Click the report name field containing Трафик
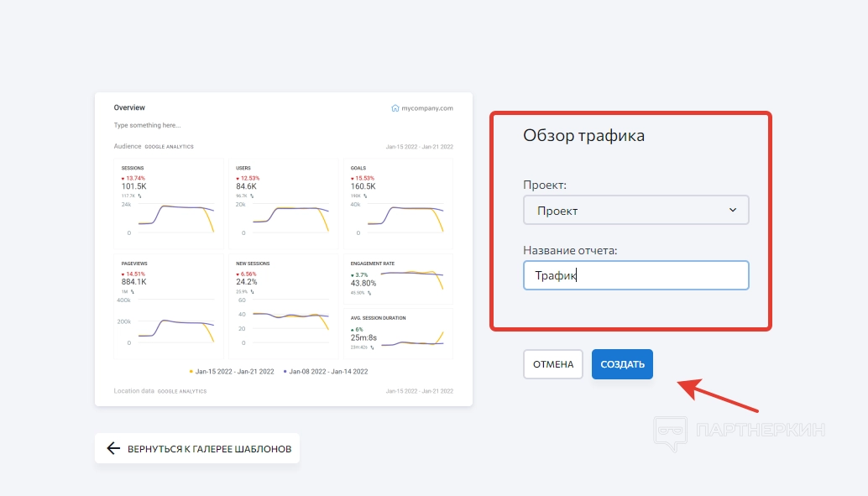 pyautogui.click(x=635, y=275)
